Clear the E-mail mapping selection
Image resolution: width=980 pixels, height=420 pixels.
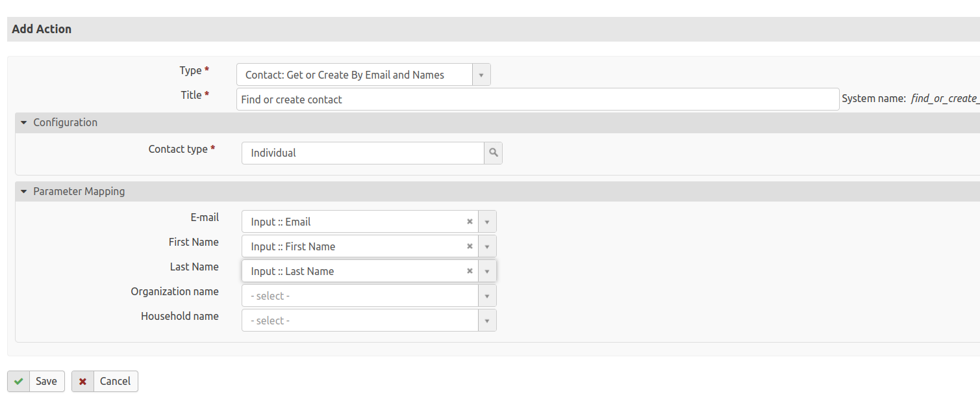[x=470, y=222]
